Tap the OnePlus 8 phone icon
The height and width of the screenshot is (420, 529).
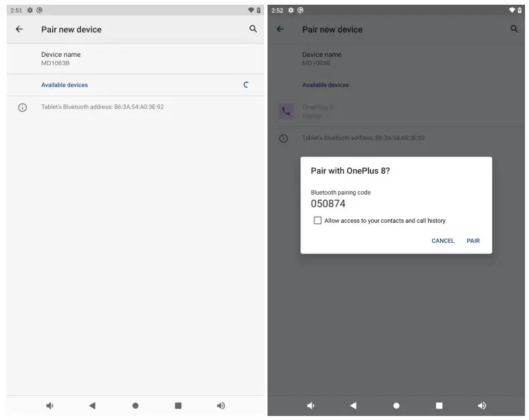tap(286, 111)
